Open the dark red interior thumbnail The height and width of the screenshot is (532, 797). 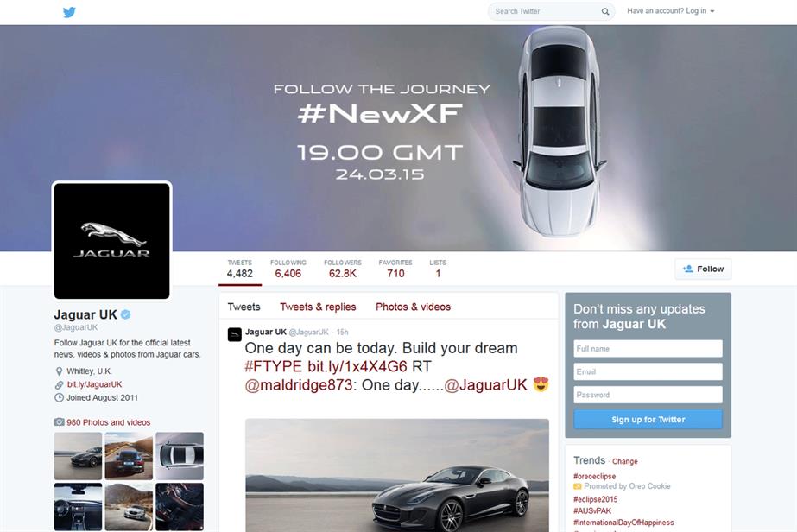[x=180, y=507]
